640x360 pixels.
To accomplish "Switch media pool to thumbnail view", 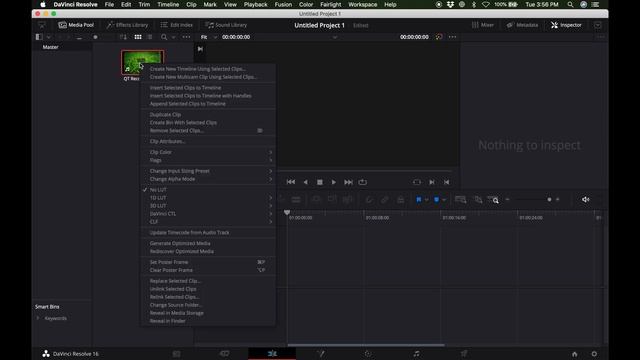I will pyautogui.click(x=138, y=37).
